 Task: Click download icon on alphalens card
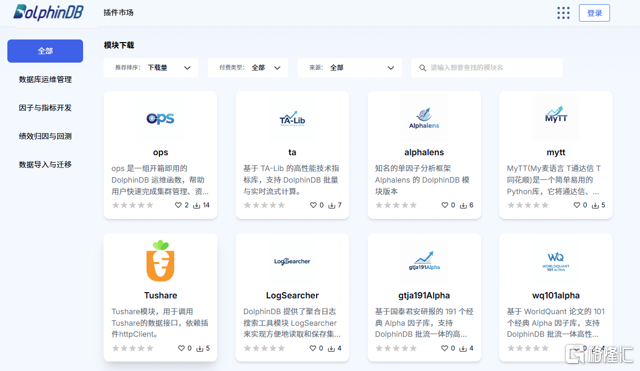coord(463,205)
